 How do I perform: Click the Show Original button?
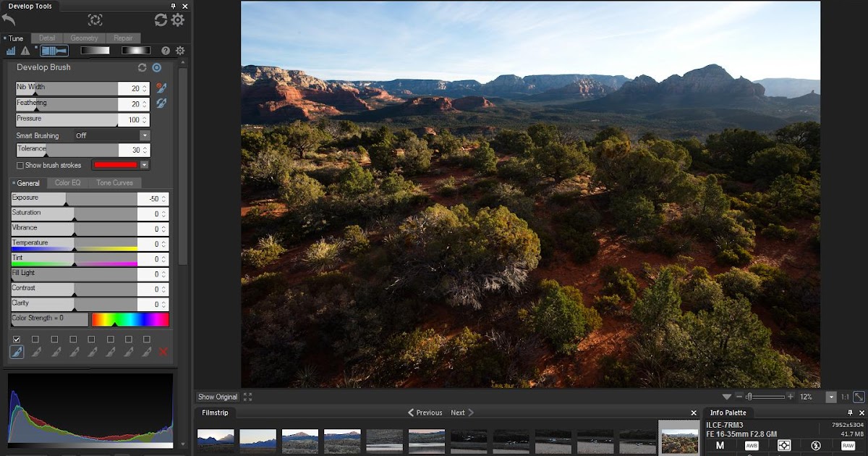(218, 397)
